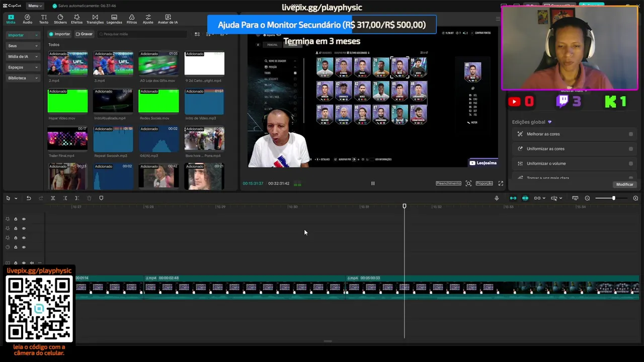Focus the Pesquisar mídia search field
The height and width of the screenshot is (362, 644).
click(142, 34)
